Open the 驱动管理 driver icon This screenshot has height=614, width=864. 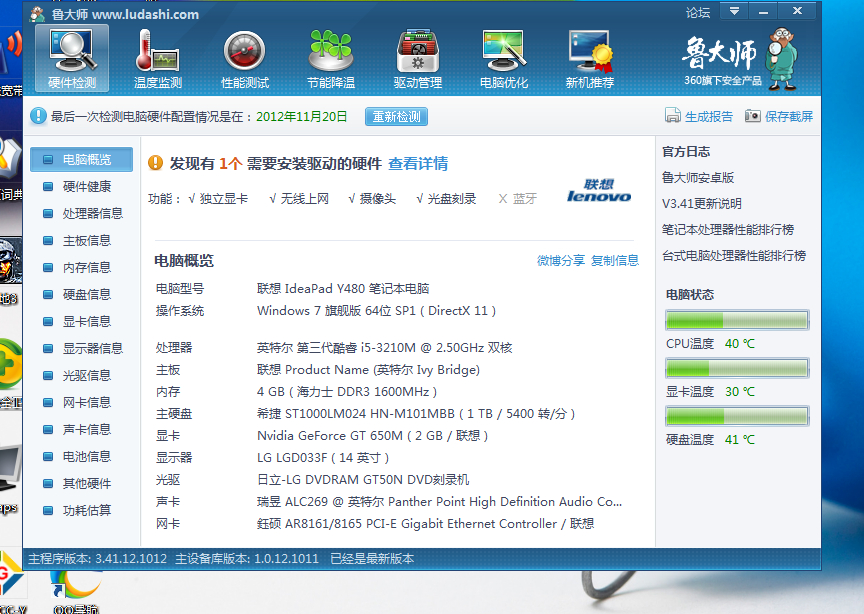(418, 58)
